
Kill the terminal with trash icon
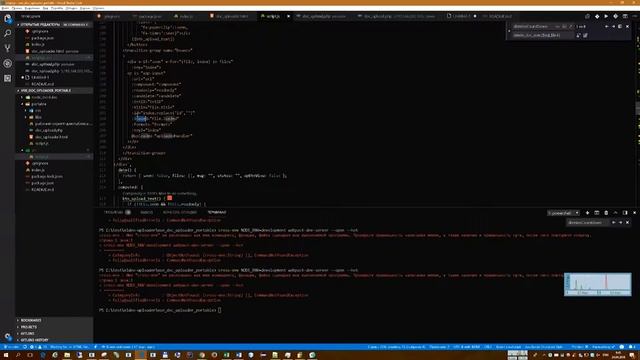click(606, 213)
